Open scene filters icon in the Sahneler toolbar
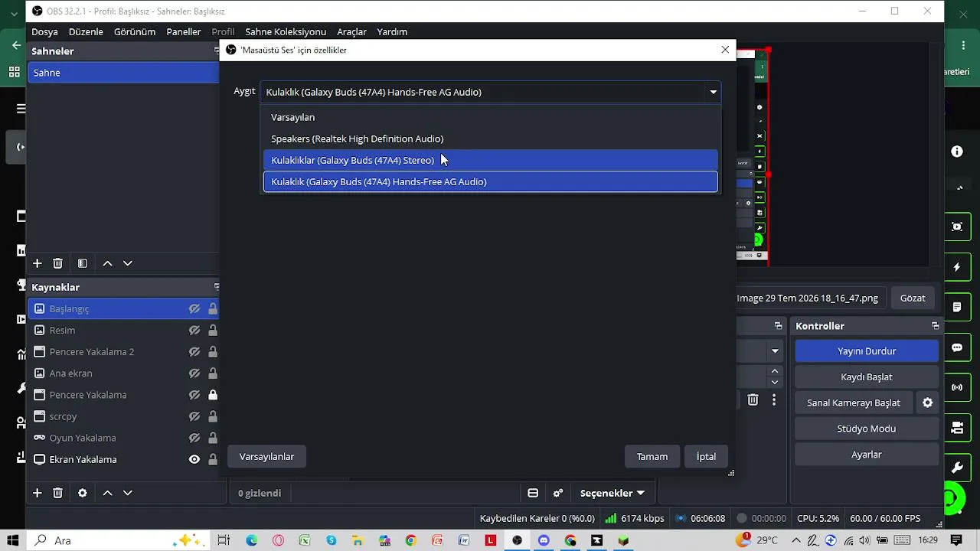 (x=83, y=263)
